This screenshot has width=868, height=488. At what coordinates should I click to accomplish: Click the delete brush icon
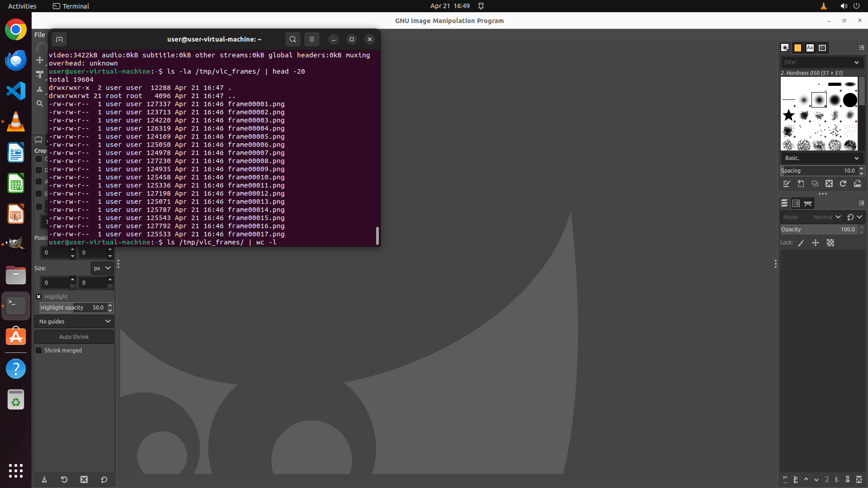pos(829,183)
